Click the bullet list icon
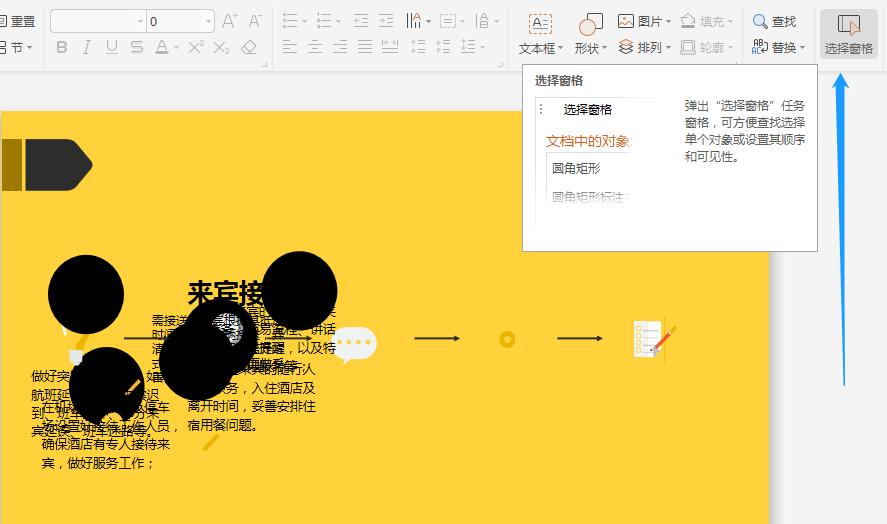 coord(290,22)
